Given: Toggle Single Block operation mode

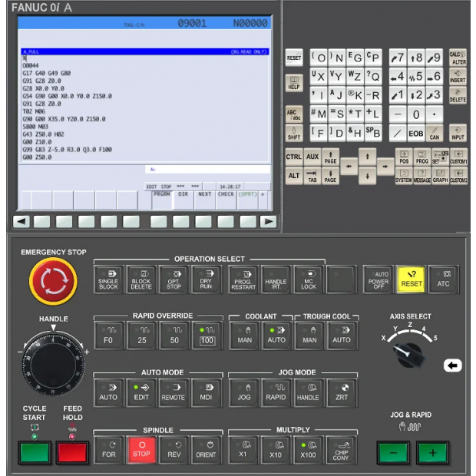Looking at the screenshot, I should pos(108,278).
